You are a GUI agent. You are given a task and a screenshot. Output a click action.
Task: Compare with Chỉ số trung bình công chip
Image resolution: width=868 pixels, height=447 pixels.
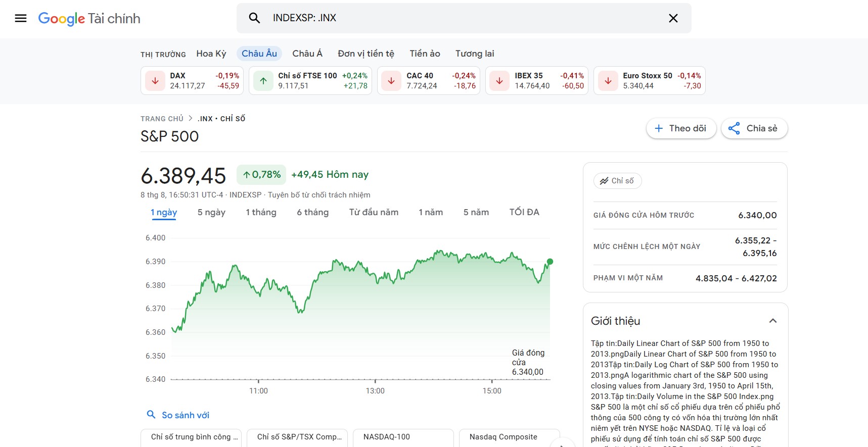191,437
